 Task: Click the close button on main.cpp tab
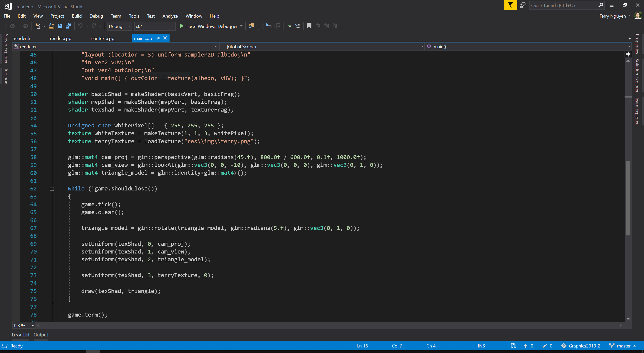click(x=165, y=38)
